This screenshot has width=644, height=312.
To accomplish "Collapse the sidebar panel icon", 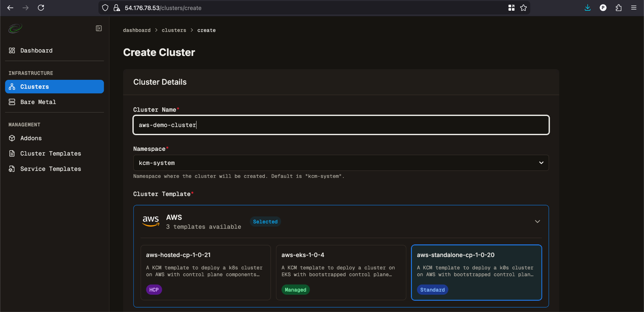I will pos(99,29).
